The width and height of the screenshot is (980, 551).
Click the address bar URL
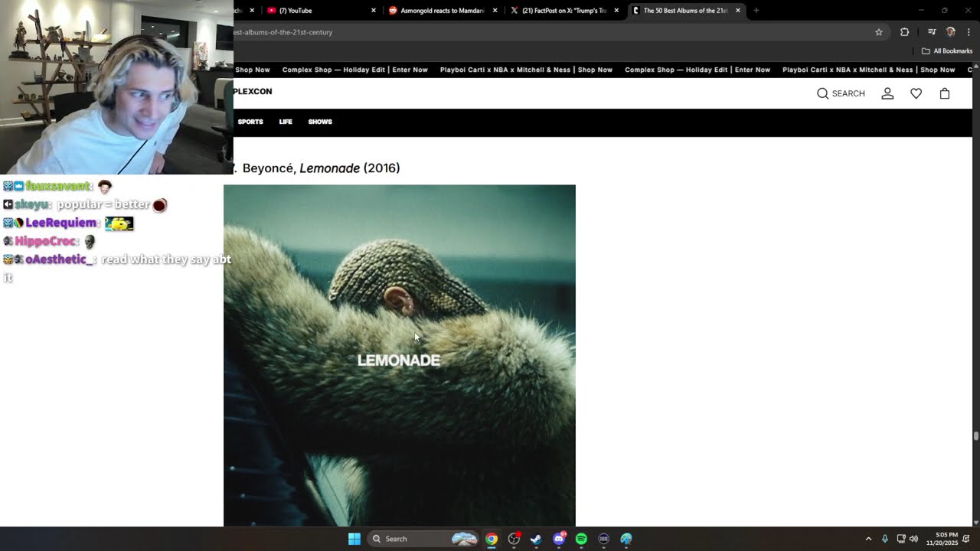click(283, 32)
